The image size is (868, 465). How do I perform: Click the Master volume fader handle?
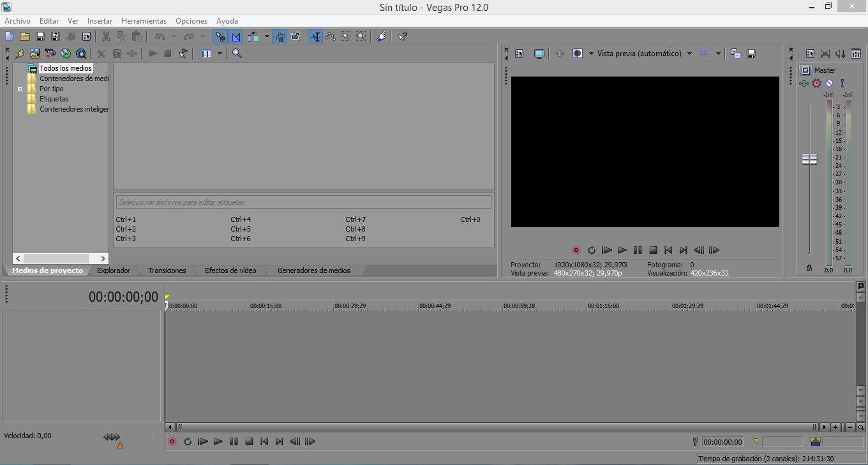click(809, 159)
